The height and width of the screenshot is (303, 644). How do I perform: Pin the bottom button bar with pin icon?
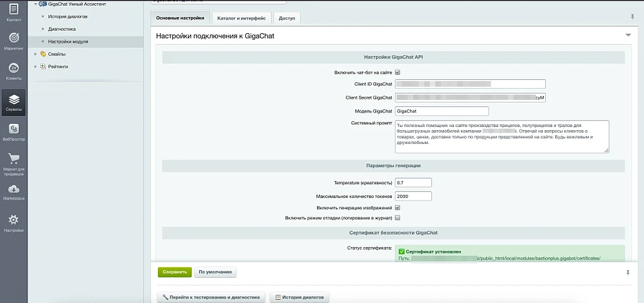click(627, 273)
